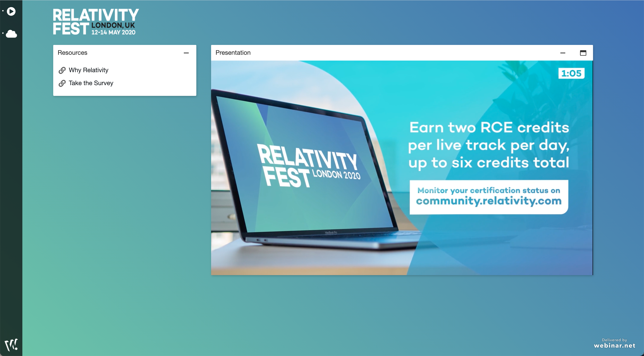
Task: Click the Presentation panel minimize button
Action: point(563,53)
